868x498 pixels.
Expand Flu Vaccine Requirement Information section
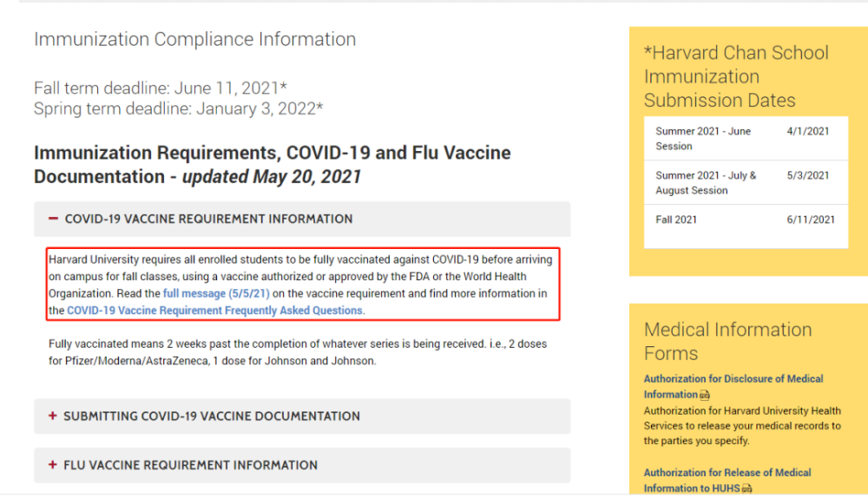pyautogui.click(x=190, y=465)
